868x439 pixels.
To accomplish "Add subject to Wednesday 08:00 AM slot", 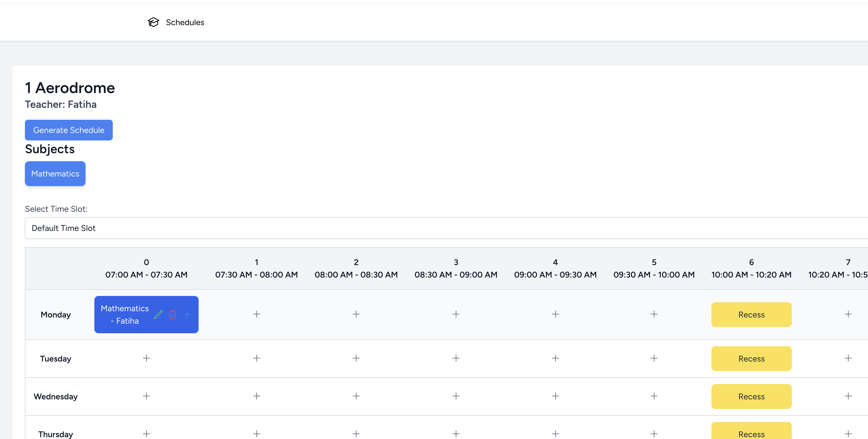I will (x=356, y=396).
